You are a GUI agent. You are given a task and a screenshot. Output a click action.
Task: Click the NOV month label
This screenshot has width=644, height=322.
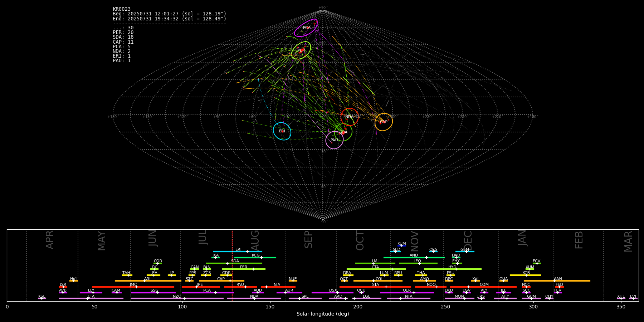tap(414, 241)
